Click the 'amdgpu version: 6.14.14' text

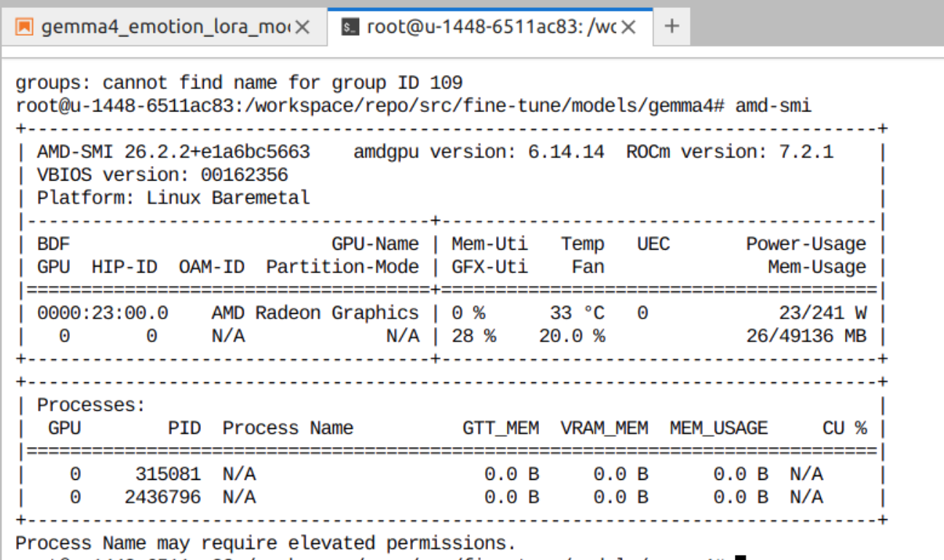coord(479,152)
